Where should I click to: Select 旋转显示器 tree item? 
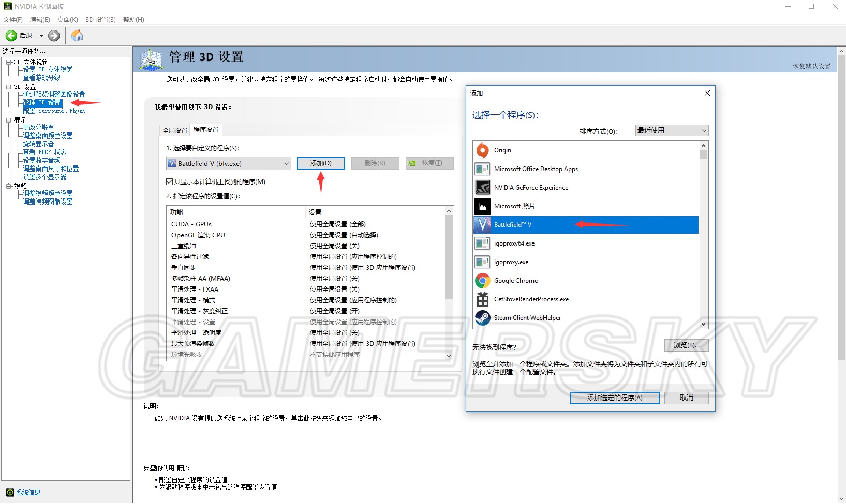(38, 144)
